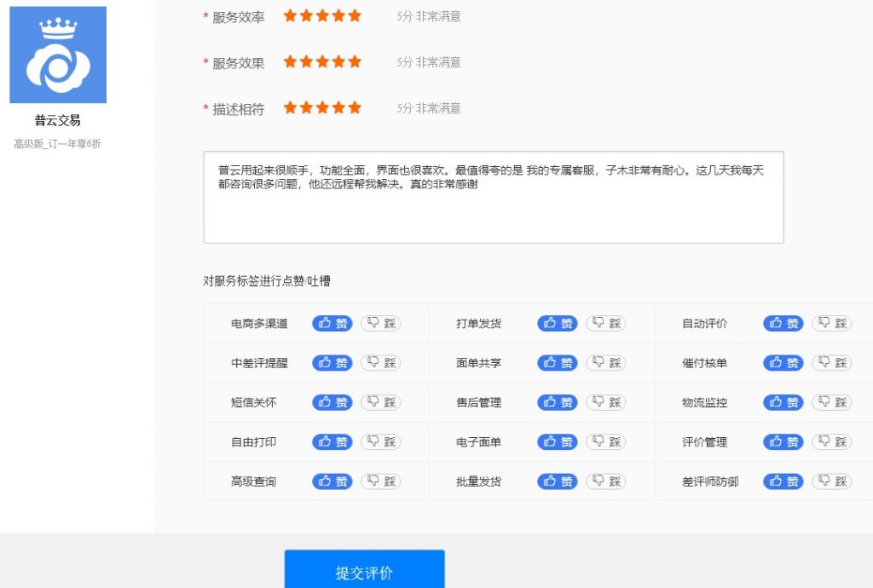Pick the fifth star for 描述相符
The width and height of the screenshot is (873, 588).
point(355,107)
